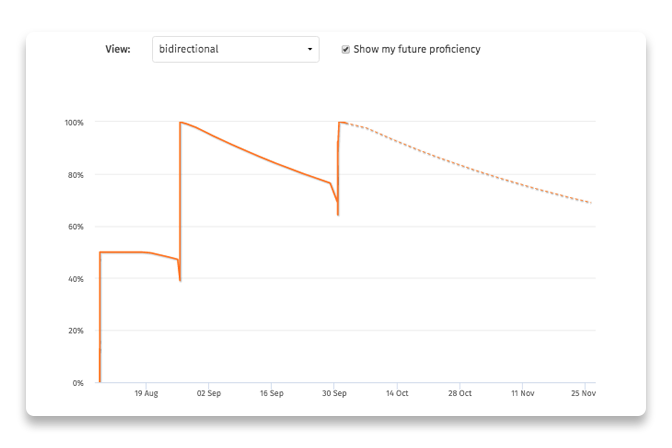Click the 02 Sep date axis label

coord(209,393)
